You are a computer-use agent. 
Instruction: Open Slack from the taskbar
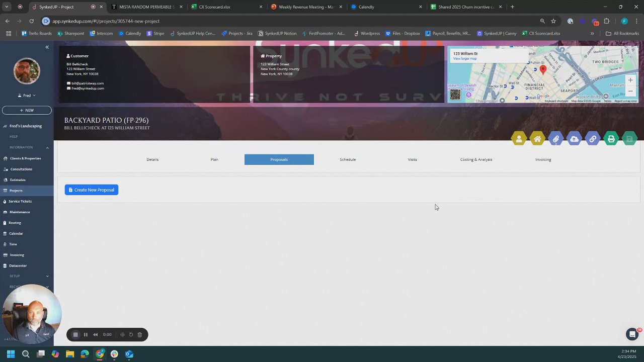tap(114, 354)
